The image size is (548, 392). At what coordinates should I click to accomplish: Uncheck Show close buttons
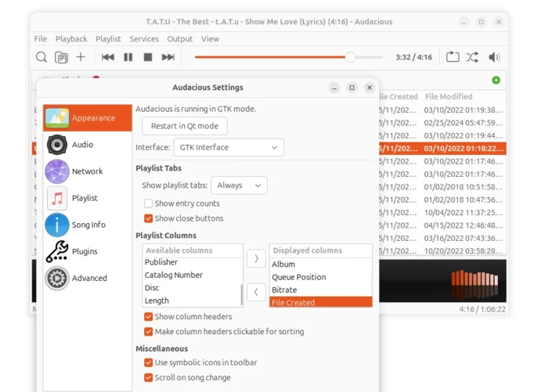coord(148,218)
